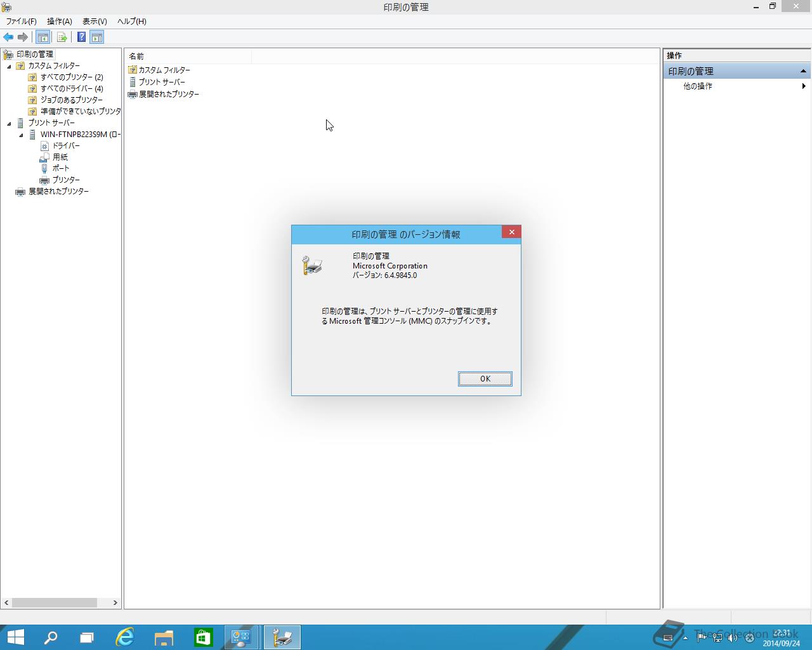
Task: Open the 操作(A) menu
Action: coord(60,22)
